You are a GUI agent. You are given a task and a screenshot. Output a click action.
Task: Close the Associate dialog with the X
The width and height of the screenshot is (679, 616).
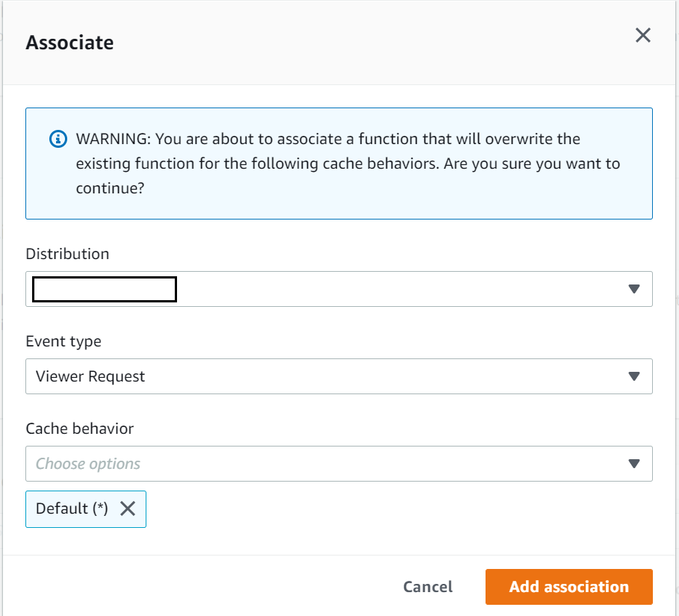click(642, 36)
